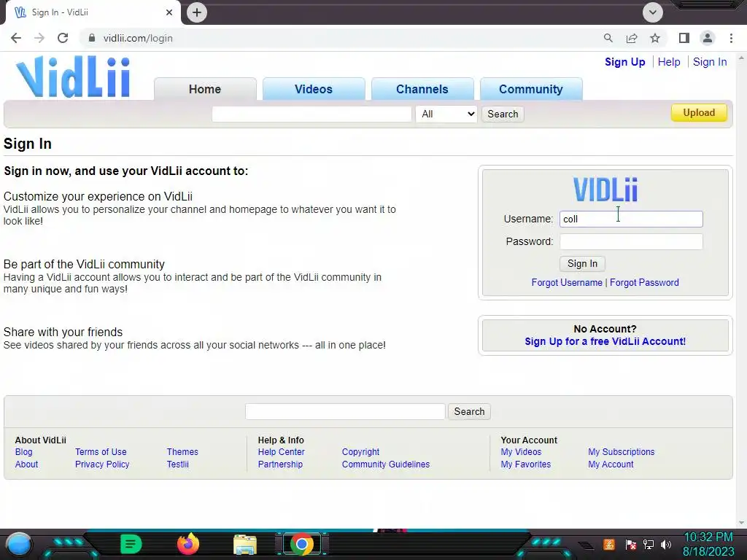Viewport: 747px width, 560px height.
Task: Open File Explorer from the taskbar
Action: 245,545
